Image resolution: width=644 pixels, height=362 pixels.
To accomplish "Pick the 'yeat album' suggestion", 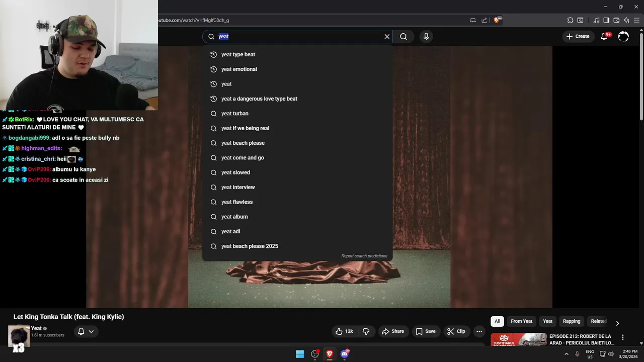I will point(297,217).
